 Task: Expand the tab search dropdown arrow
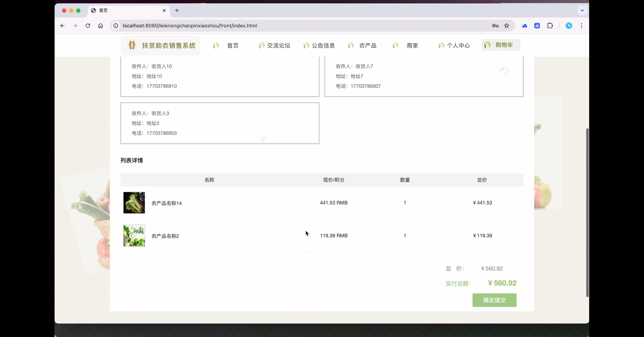click(x=582, y=11)
